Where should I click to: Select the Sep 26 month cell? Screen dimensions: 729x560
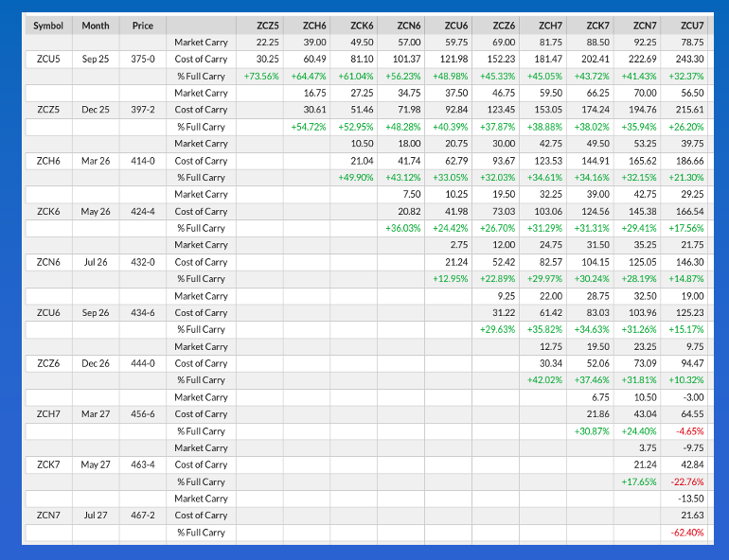(96, 312)
